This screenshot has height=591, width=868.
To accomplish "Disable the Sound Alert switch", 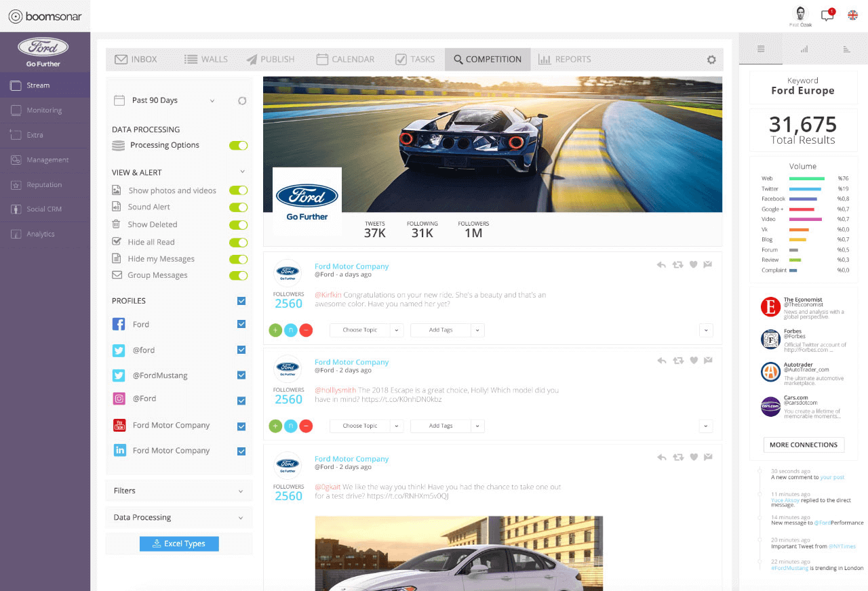I will tap(238, 207).
